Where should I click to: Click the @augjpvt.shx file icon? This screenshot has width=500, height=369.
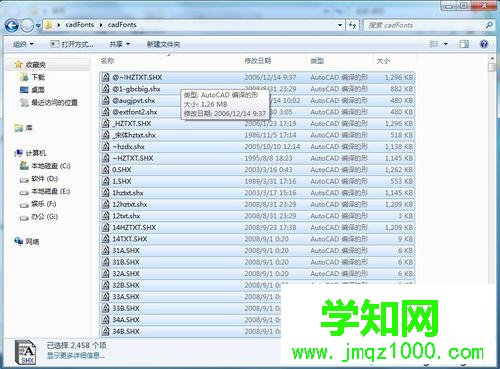pyautogui.click(x=106, y=100)
